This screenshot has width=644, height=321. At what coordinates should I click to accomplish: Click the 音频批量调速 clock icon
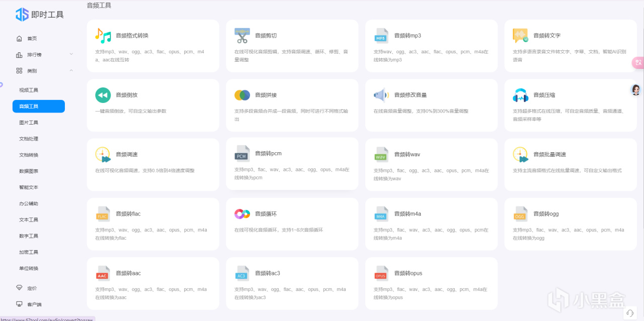point(521,155)
